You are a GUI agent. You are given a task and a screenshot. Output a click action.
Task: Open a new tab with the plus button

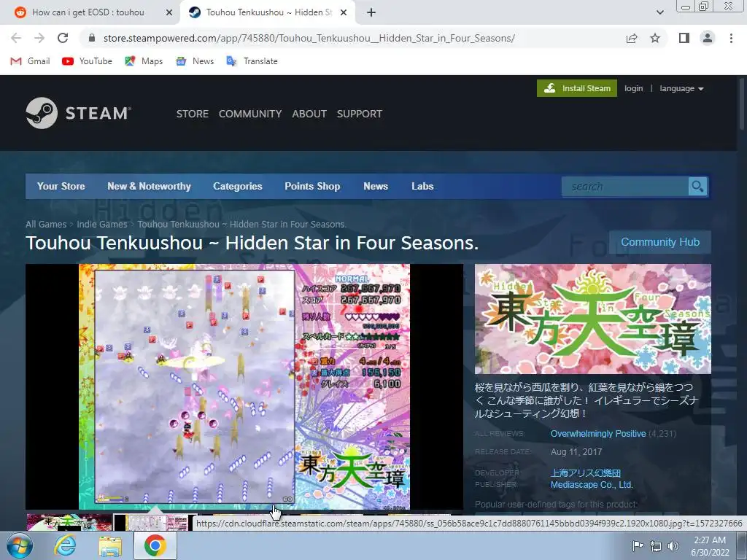[371, 12]
